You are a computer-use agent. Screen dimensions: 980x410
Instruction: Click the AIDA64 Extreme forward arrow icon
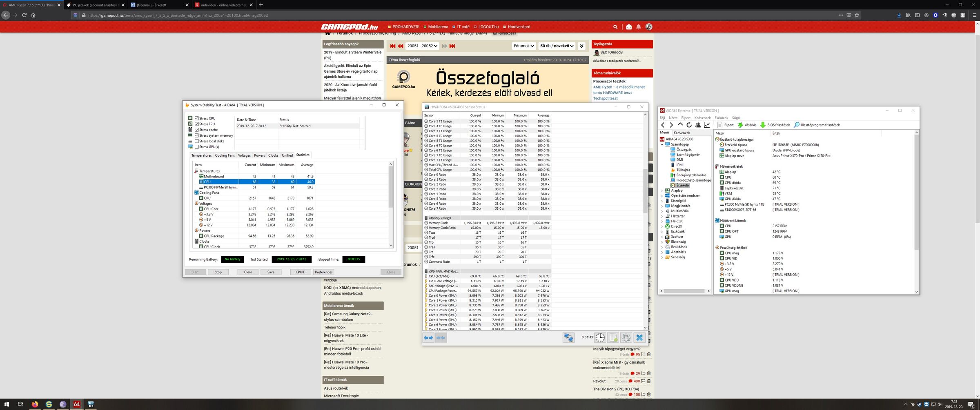[671, 125]
